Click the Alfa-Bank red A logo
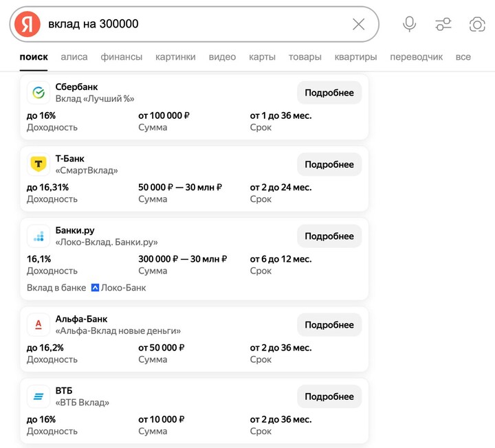Viewport: 495px width, 448px height. [38, 324]
